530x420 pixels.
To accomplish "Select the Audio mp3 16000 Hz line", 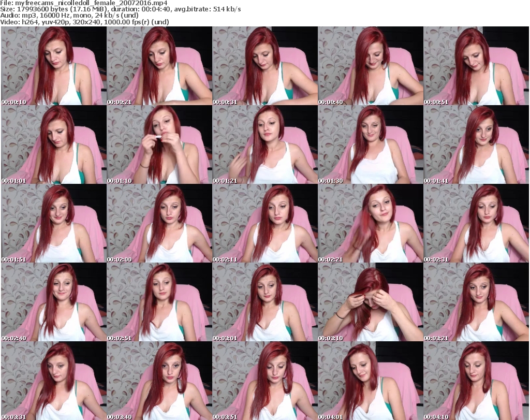I will pyautogui.click(x=69, y=15).
